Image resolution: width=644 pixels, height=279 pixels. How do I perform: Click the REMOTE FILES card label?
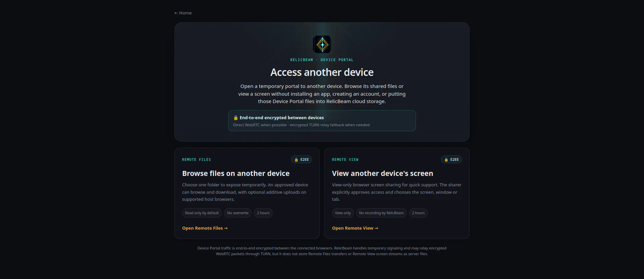tap(197, 160)
